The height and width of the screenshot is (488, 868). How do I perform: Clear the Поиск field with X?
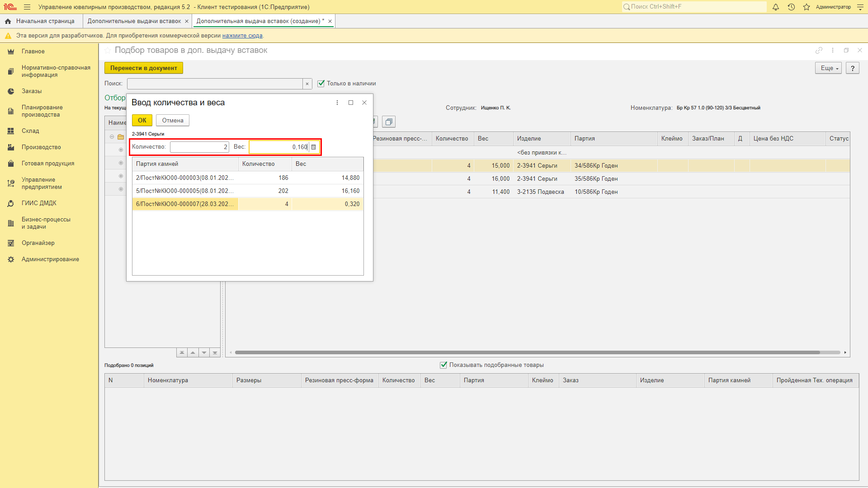click(x=307, y=84)
